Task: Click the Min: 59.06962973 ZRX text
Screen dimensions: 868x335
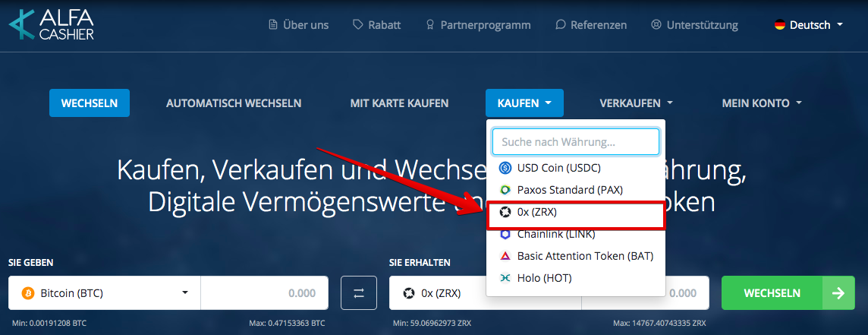Action: point(432,323)
